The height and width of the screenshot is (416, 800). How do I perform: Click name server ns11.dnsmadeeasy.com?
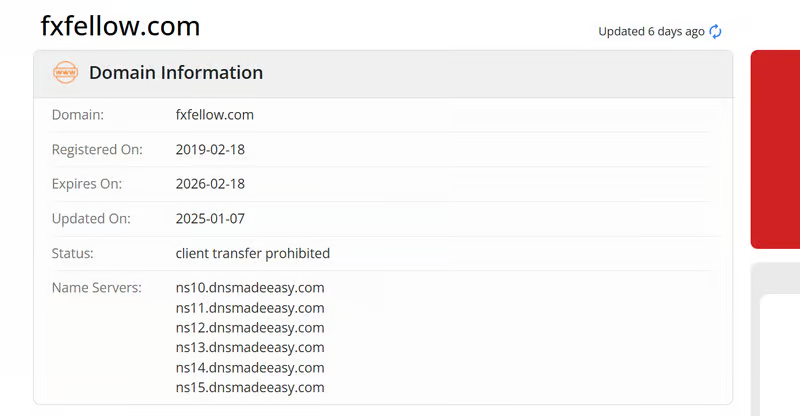(250, 308)
